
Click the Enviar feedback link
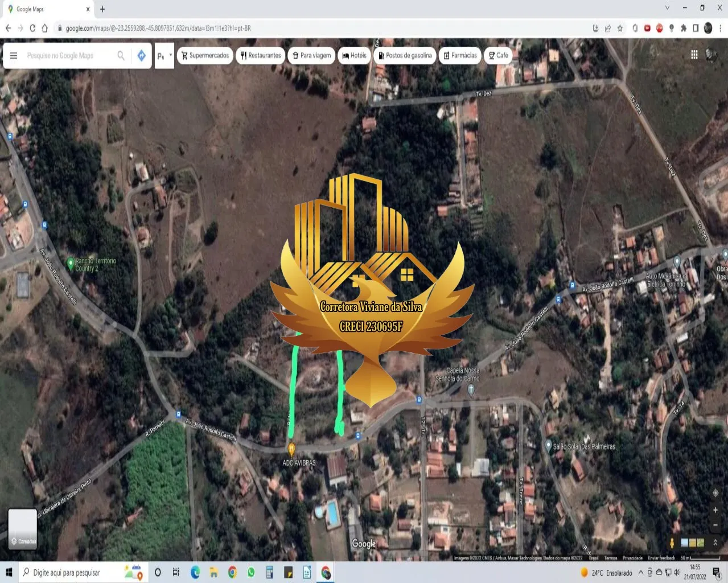point(661,558)
